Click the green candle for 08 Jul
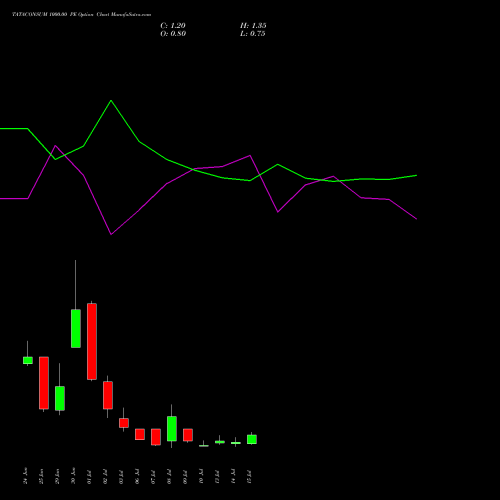The height and width of the screenshot is (500, 500). point(172,429)
